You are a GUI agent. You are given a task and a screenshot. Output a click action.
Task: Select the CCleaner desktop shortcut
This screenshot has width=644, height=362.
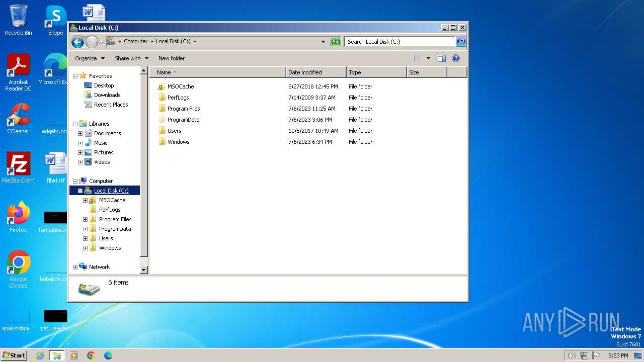[18, 119]
